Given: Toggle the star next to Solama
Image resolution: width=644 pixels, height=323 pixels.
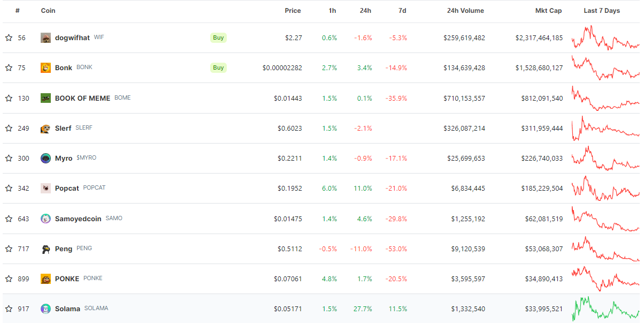Looking at the screenshot, I should click(x=8, y=309).
